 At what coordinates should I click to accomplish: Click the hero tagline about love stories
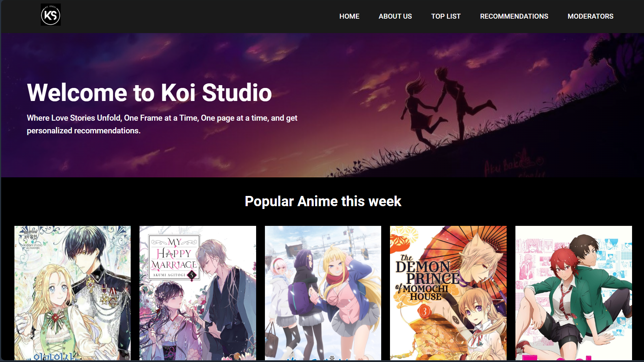point(162,124)
